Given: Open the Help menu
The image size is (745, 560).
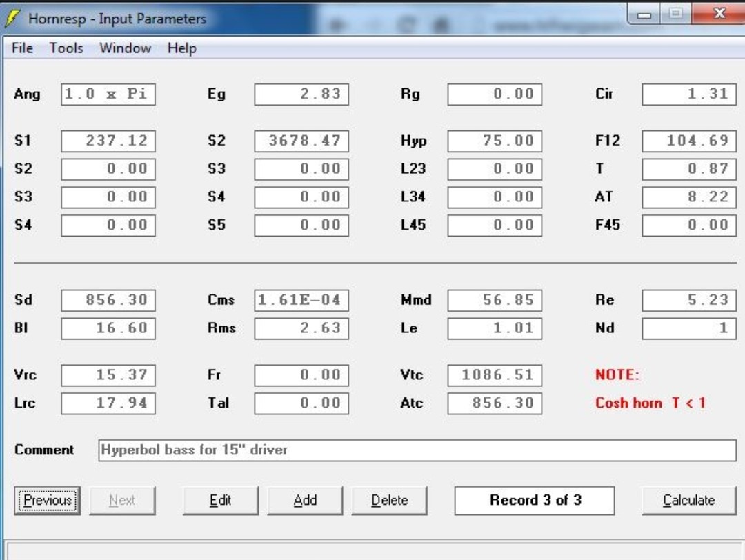Looking at the screenshot, I should [182, 48].
